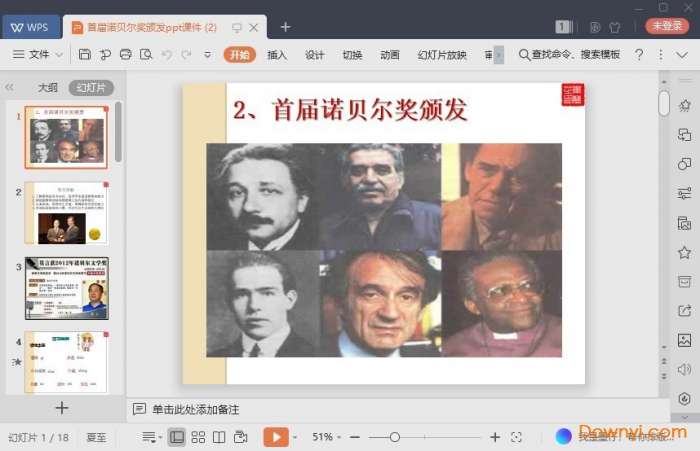Image resolution: width=700 pixels, height=451 pixels.
Task: Click the fit slide to window icon
Action: (x=516, y=437)
